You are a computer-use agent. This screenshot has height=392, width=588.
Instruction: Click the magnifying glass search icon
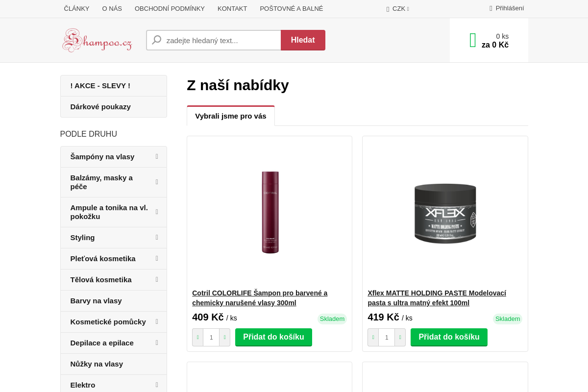coord(156,40)
